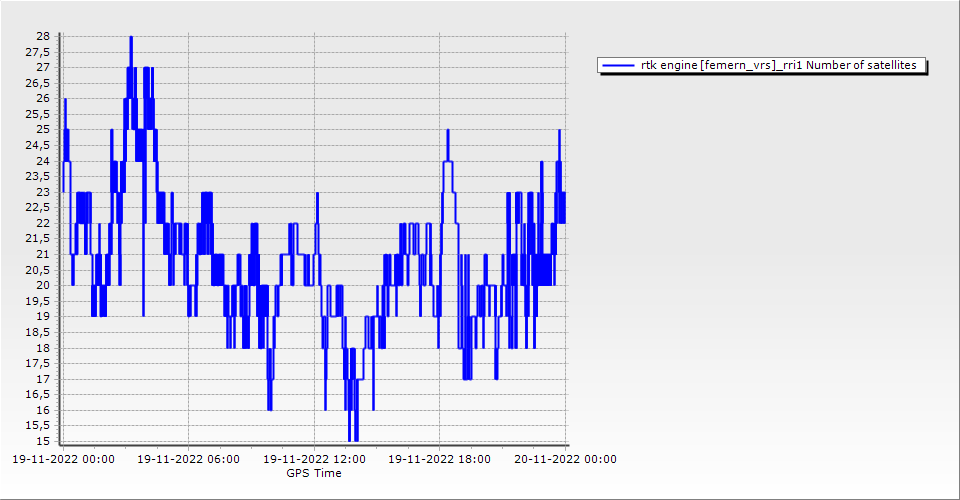Select the 20-11-2022 00:00 x-axis label

[565, 460]
